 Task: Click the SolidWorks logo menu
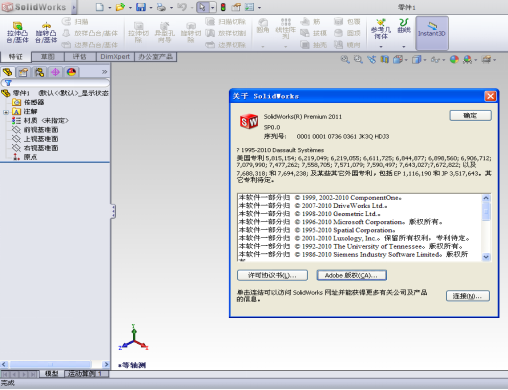point(34,7)
